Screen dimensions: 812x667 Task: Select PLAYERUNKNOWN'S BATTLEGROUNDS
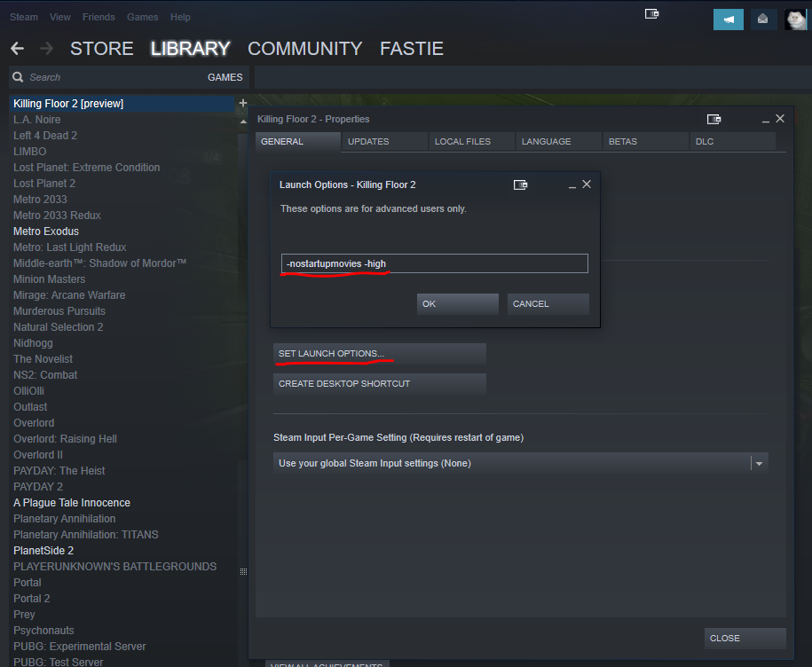tap(115, 567)
